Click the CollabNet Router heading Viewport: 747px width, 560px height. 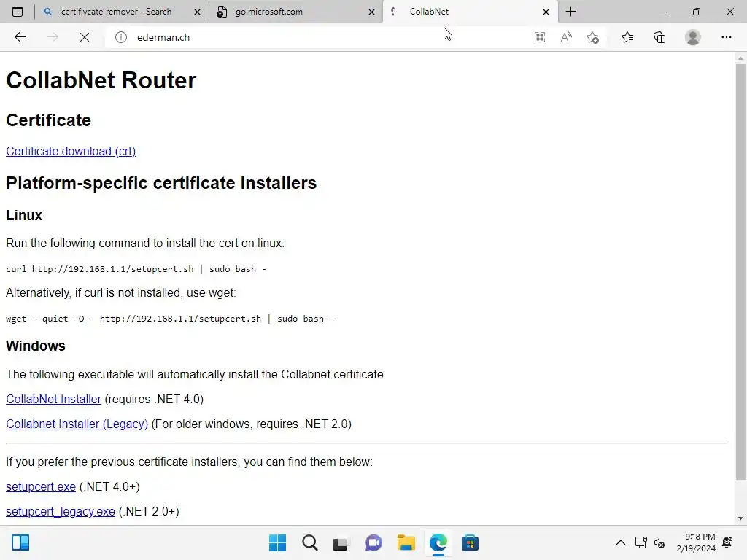click(101, 80)
